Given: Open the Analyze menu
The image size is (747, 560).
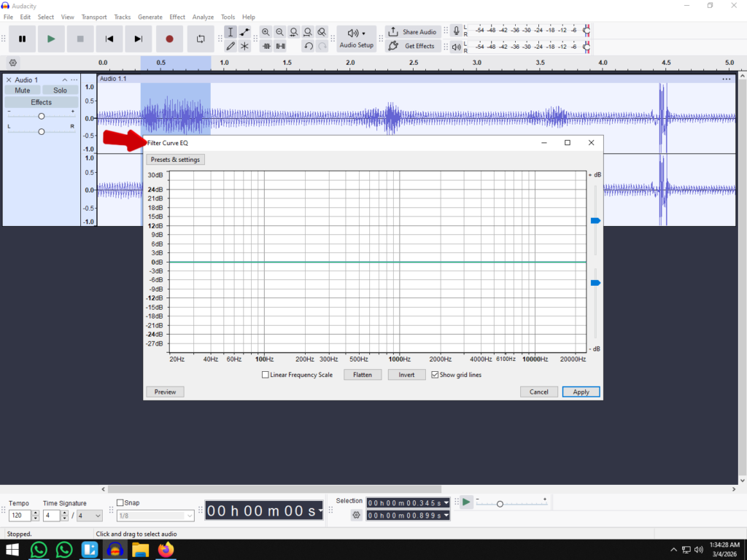Looking at the screenshot, I should point(203,17).
